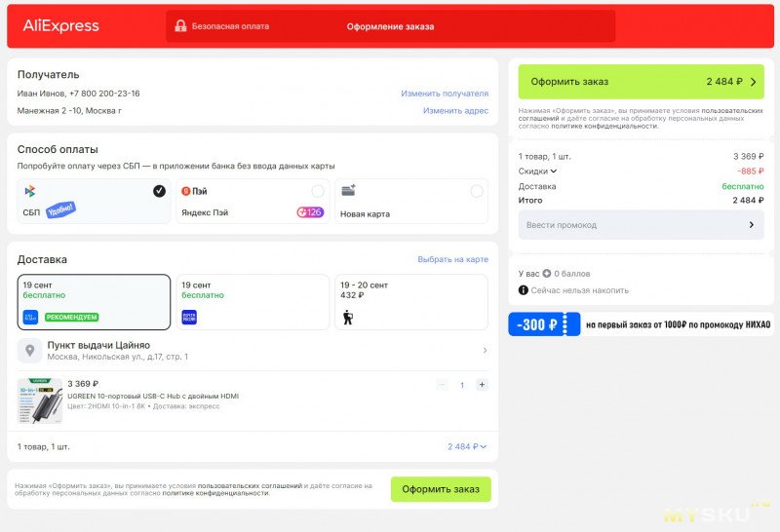Open the promo code field arrow
This screenshot has height=532, width=780.
pos(751,225)
